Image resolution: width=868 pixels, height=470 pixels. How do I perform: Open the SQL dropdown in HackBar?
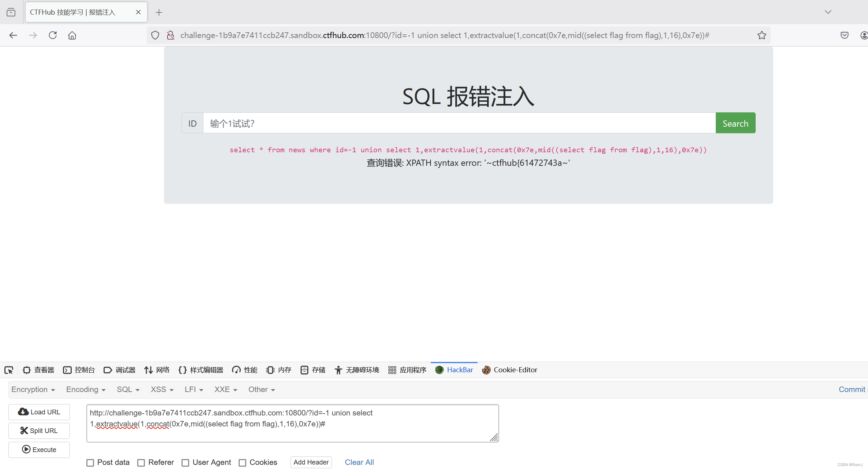tap(128, 389)
